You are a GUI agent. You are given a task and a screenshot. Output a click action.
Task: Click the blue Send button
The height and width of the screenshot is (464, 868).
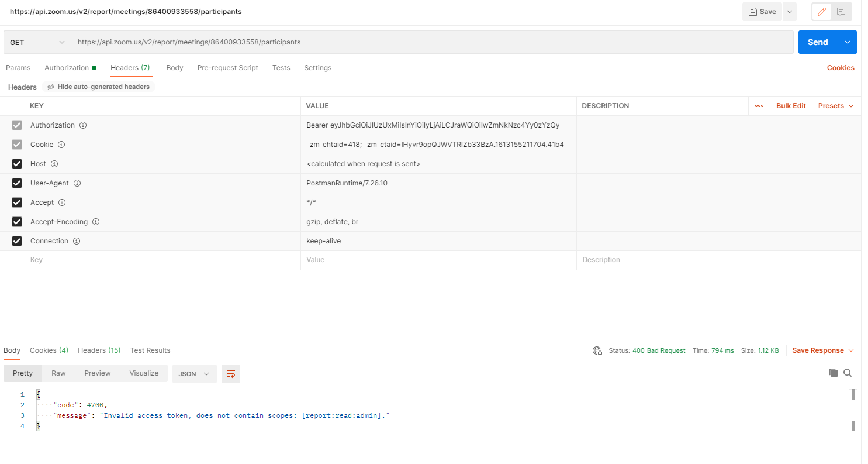click(818, 42)
